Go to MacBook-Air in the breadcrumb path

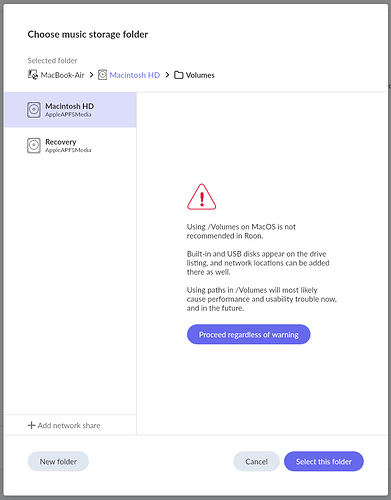62,75
